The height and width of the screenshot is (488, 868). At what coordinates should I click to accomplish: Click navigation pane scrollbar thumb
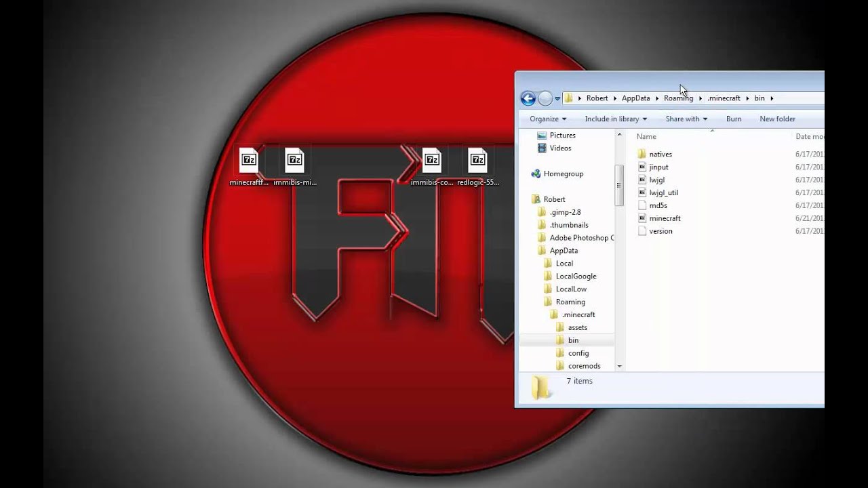[619, 185]
